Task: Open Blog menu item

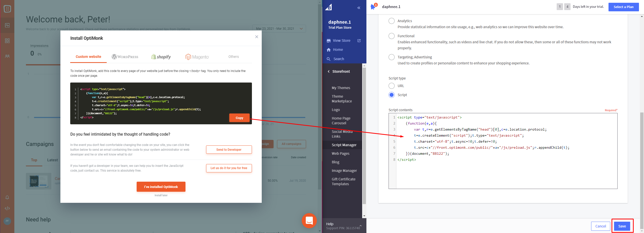Action: [x=335, y=162]
